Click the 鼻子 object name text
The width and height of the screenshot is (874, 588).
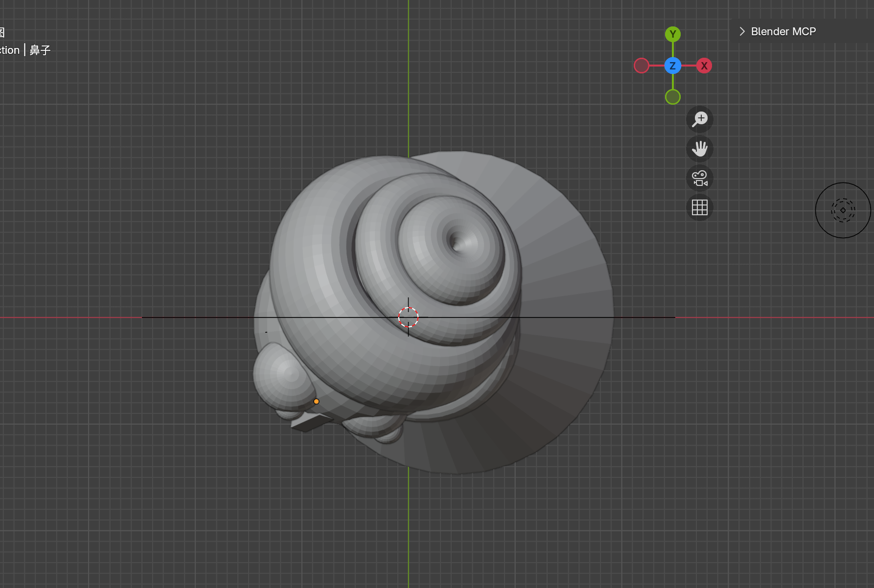coord(40,50)
